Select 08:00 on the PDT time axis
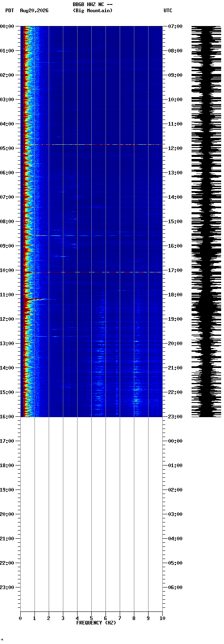 7,222
